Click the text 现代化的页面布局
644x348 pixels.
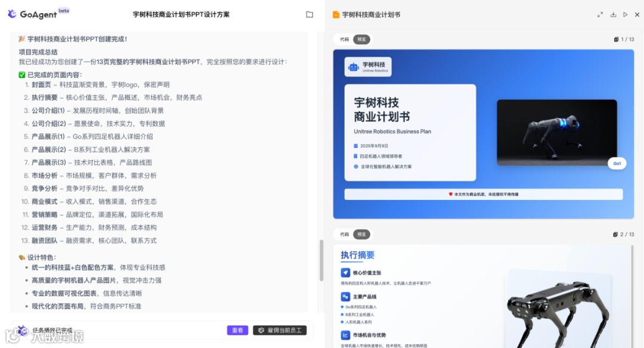(57, 306)
